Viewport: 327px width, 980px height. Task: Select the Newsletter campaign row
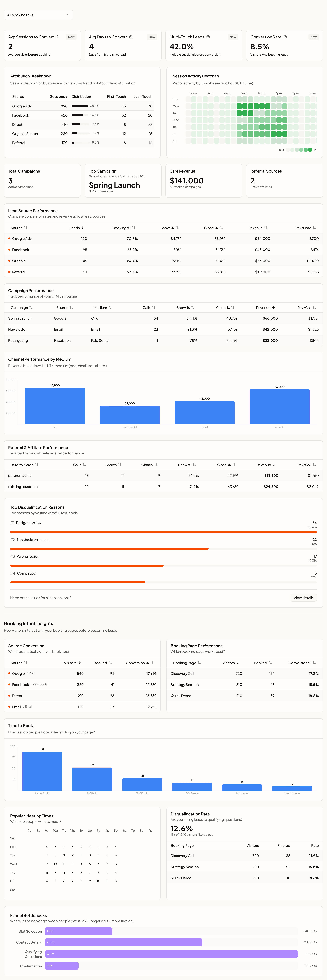[x=163, y=329]
